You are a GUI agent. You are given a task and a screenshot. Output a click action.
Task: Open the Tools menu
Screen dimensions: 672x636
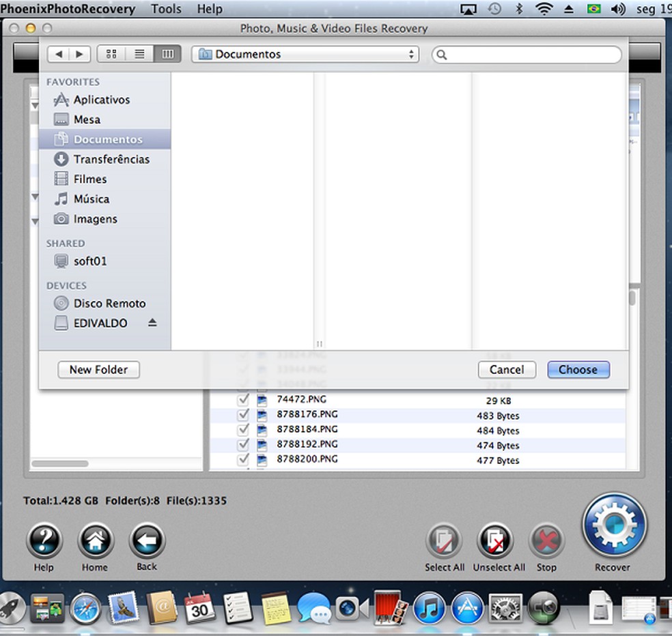click(166, 9)
